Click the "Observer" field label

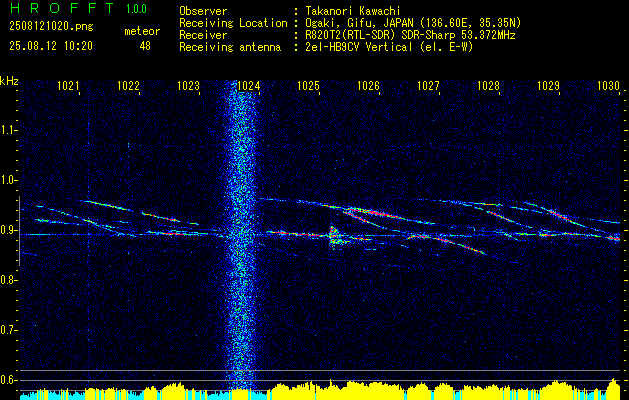point(203,11)
